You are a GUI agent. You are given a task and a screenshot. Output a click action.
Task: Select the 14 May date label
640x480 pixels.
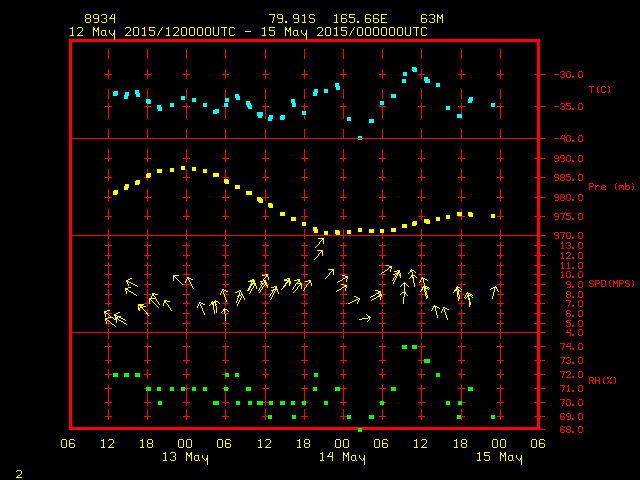click(x=341, y=457)
